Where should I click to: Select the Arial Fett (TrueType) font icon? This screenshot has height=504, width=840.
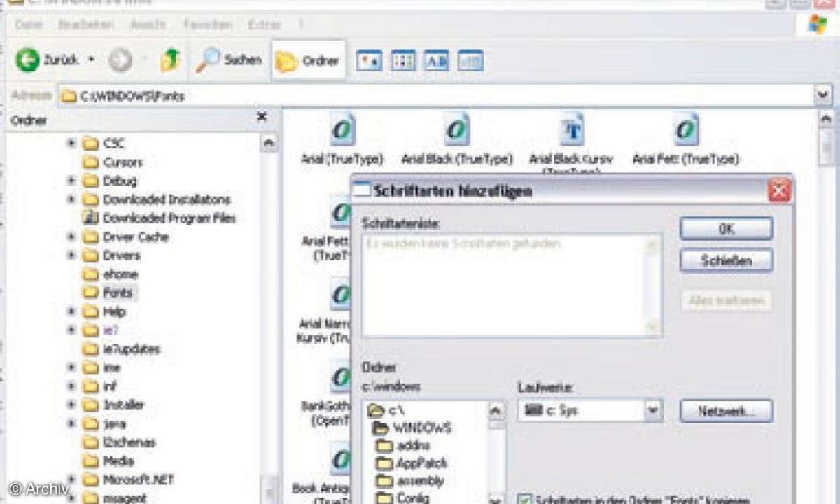click(x=685, y=131)
